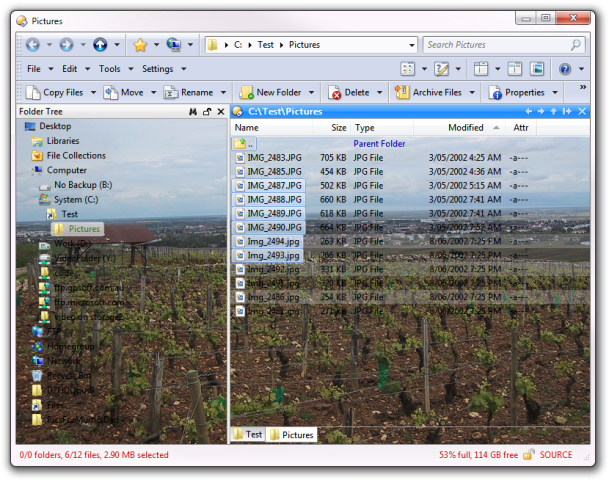The width and height of the screenshot is (609, 480).
Task: Open the Favorites star icon
Action: tap(141, 45)
